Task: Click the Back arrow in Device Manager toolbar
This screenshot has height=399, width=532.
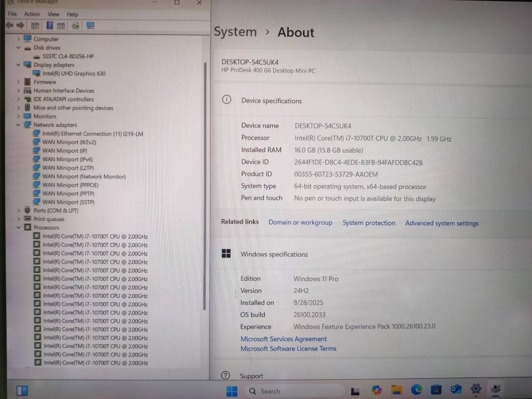Action: point(10,25)
